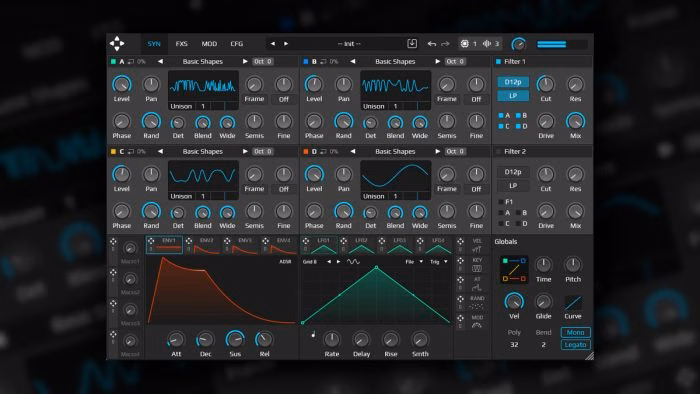This screenshot has height=394, width=700.
Task: Click the LFO3 modulation drag-source icon
Action: pyautogui.click(x=382, y=241)
